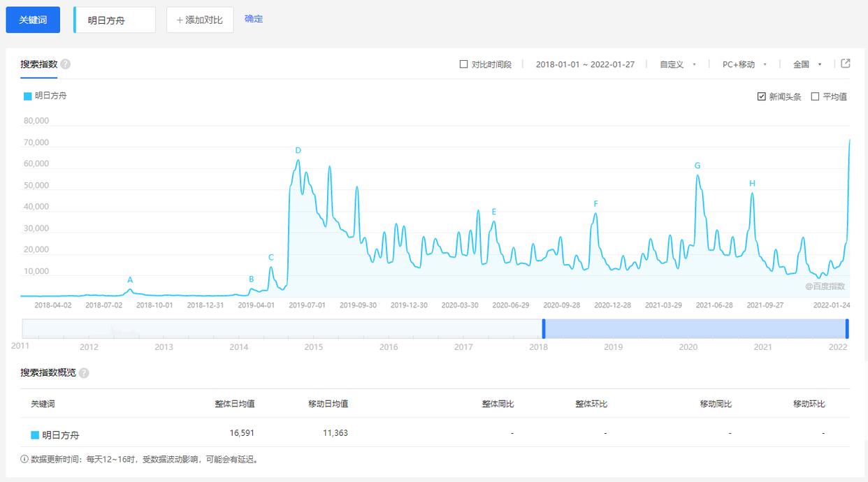Click y-axis label 80,000
This screenshot has width=868, height=482.
tap(36, 121)
